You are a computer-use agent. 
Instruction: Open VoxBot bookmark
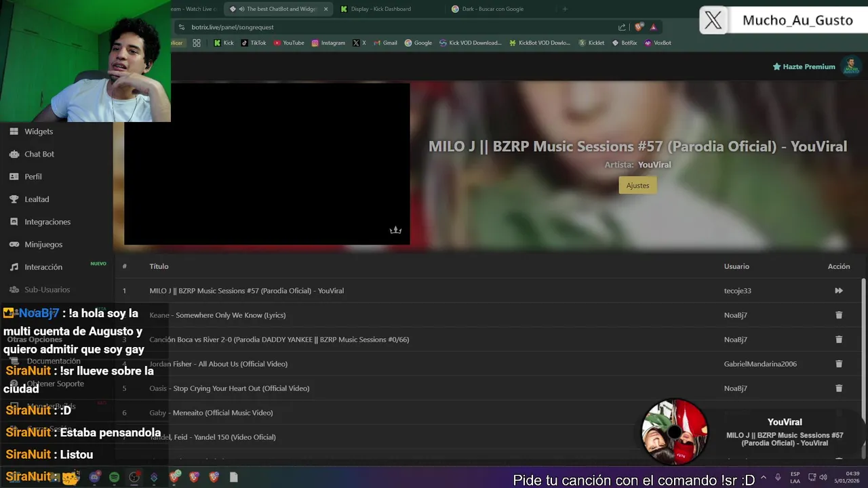658,43
